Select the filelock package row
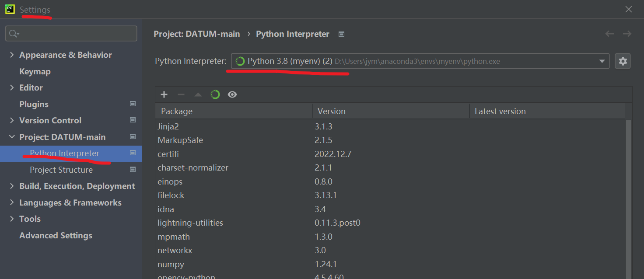 (x=390, y=195)
